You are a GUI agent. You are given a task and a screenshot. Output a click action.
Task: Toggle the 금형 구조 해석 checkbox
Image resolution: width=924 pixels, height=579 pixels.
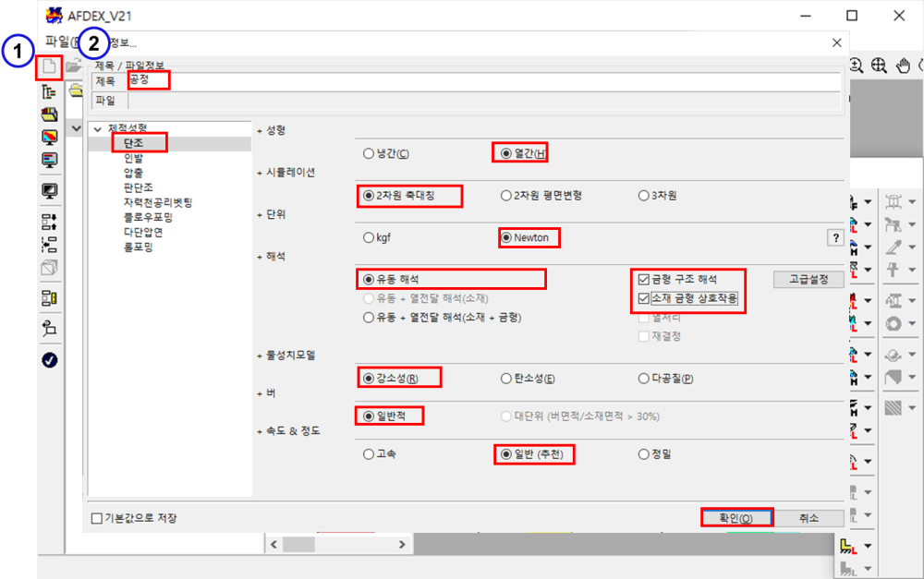pos(645,279)
